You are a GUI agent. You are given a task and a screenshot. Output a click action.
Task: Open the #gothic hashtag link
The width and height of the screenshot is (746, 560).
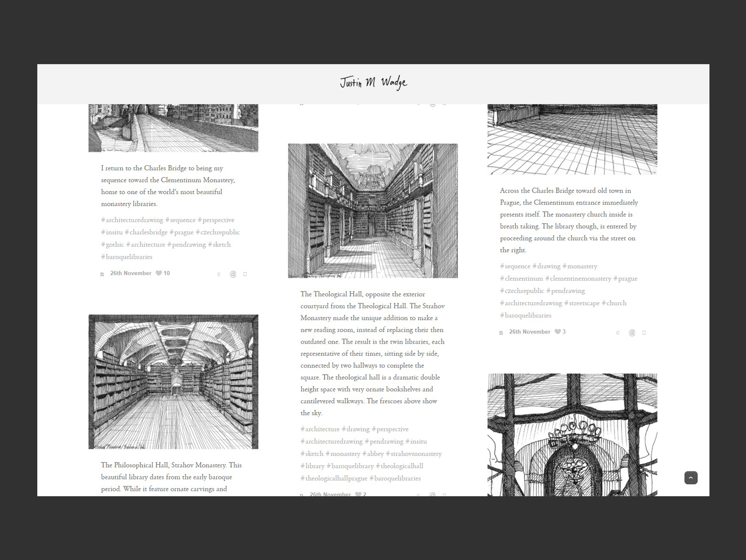(112, 245)
